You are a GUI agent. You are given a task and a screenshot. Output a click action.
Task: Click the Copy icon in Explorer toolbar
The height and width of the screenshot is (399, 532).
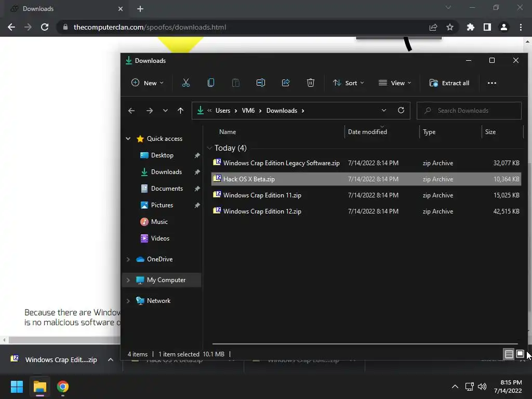211,83
